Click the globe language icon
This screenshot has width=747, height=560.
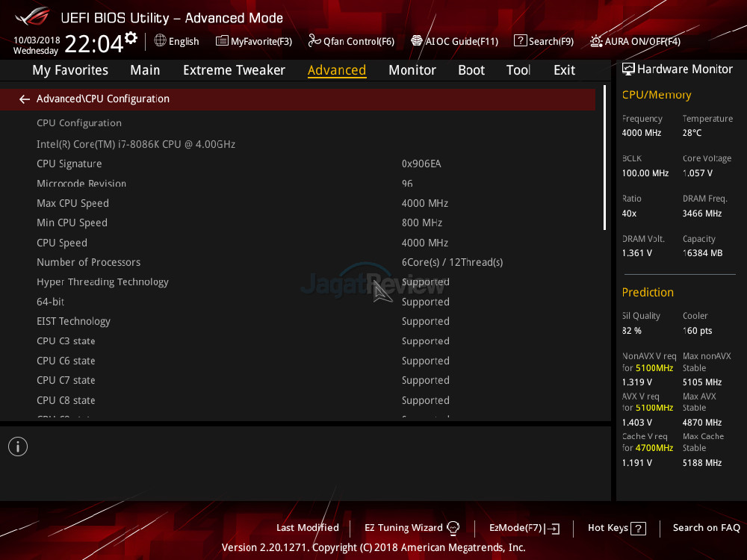tap(160, 41)
